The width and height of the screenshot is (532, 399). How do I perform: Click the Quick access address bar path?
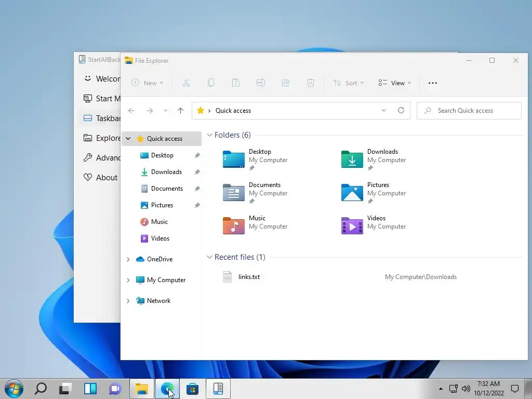tap(233, 111)
